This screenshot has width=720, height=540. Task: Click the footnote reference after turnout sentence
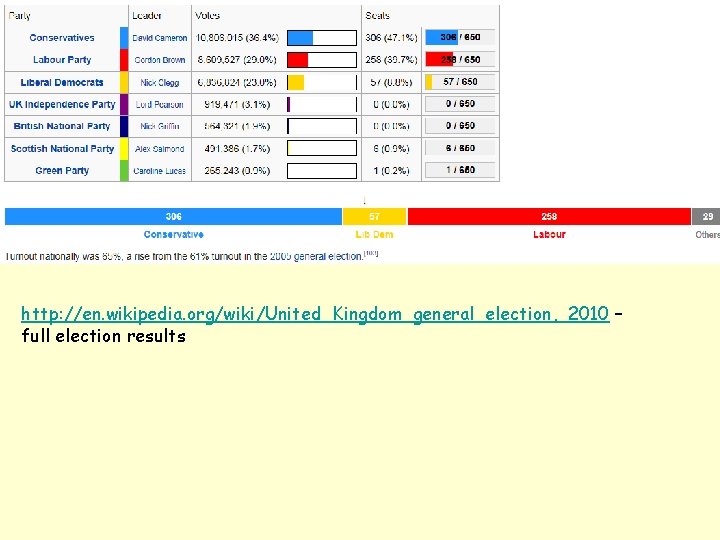[x=371, y=253]
